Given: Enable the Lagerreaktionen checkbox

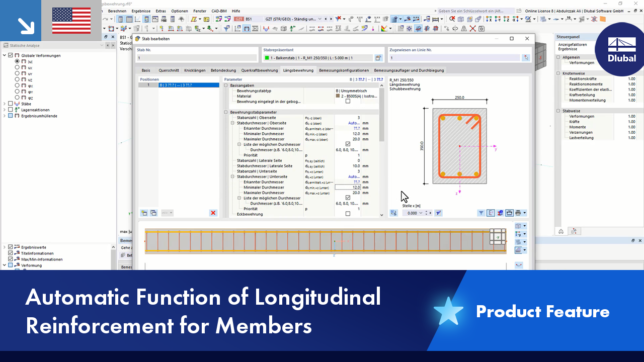Looking at the screenshot, I should [x=11, y=110].
